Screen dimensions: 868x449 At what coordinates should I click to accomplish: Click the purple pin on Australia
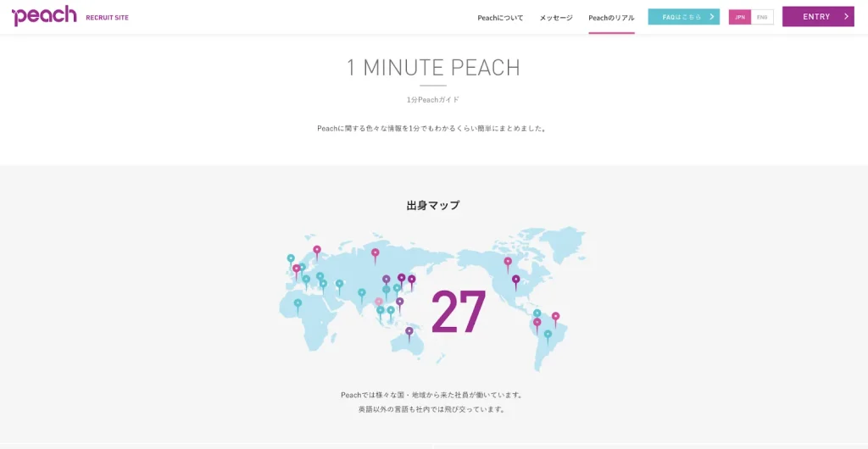pyautogui.click(x=409, y=334)
